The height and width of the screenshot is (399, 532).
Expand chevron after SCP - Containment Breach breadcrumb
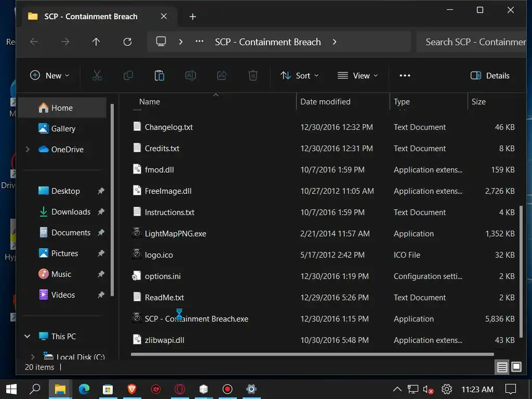[x=335, y=42]
